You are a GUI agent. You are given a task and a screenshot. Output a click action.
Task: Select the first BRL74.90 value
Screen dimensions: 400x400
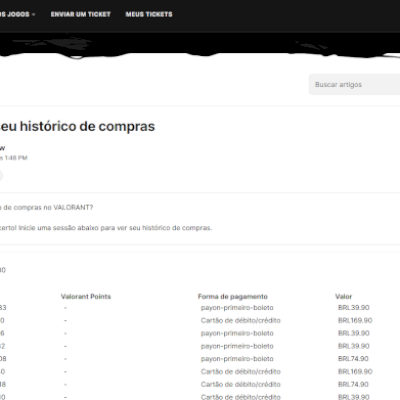click(x=353, y=359)
